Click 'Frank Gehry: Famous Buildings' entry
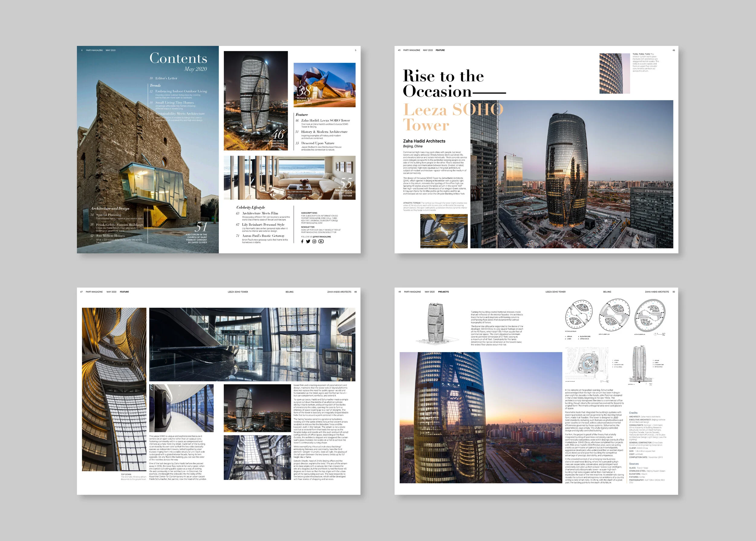756x541 pixels. pos(119,225)
